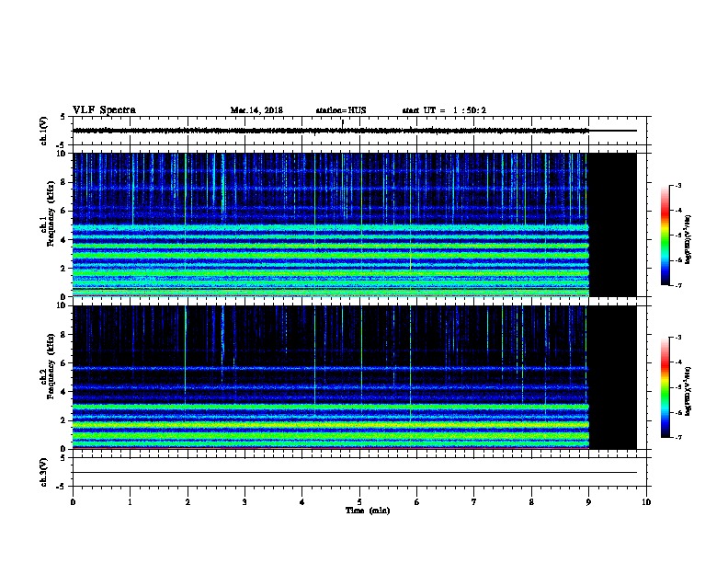Click the "5" volt tick on ch.1(V) axis
This screenshot has height=563, width=728.
(x=63, y=117)
